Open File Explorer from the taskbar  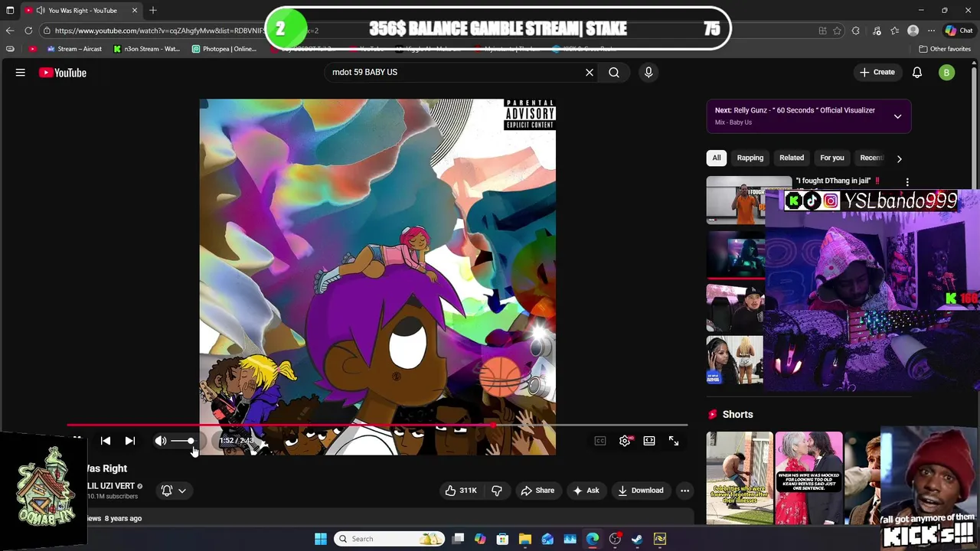tap(525, 539)
